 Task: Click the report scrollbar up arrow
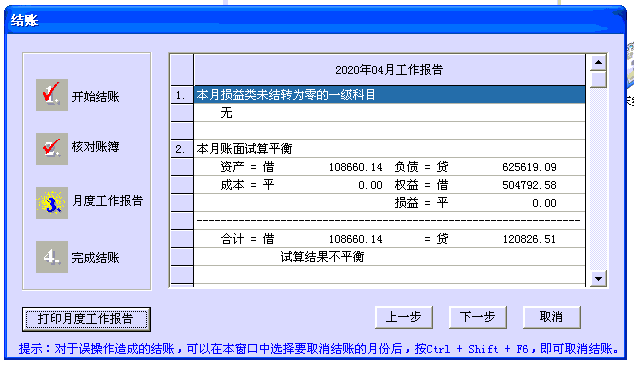[598, 62]
